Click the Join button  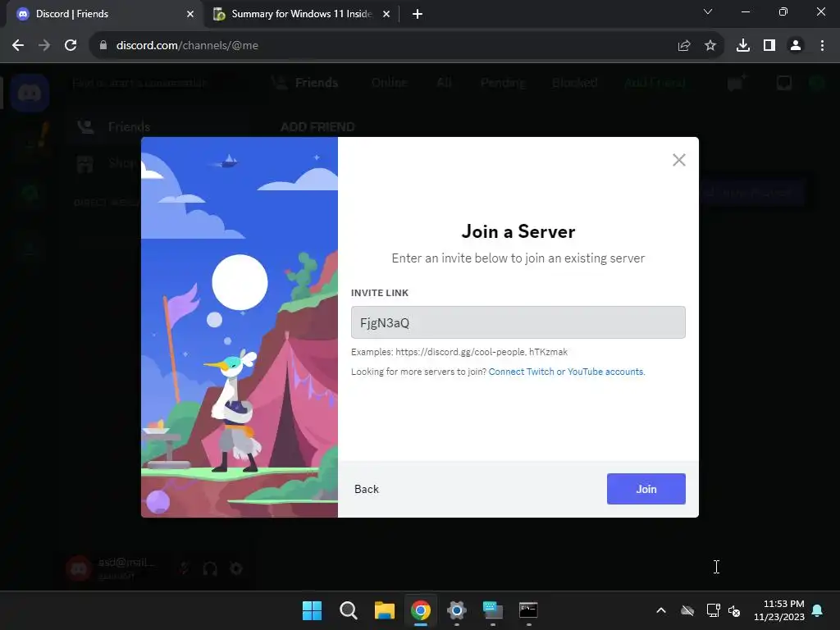click(x=646, y=489)
